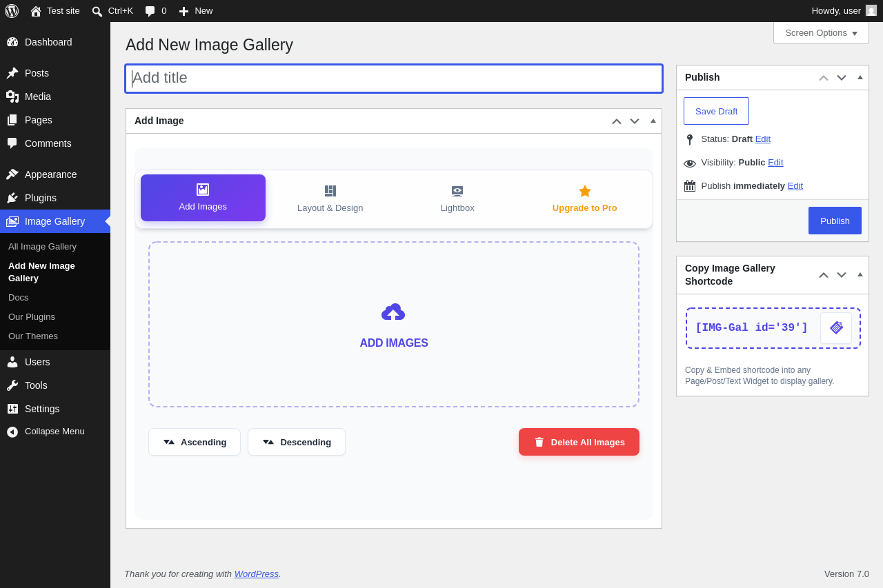The width and height of the screenshot is (883, 588).
Task: Open Comments menu in sidebar
Action: 55,143
